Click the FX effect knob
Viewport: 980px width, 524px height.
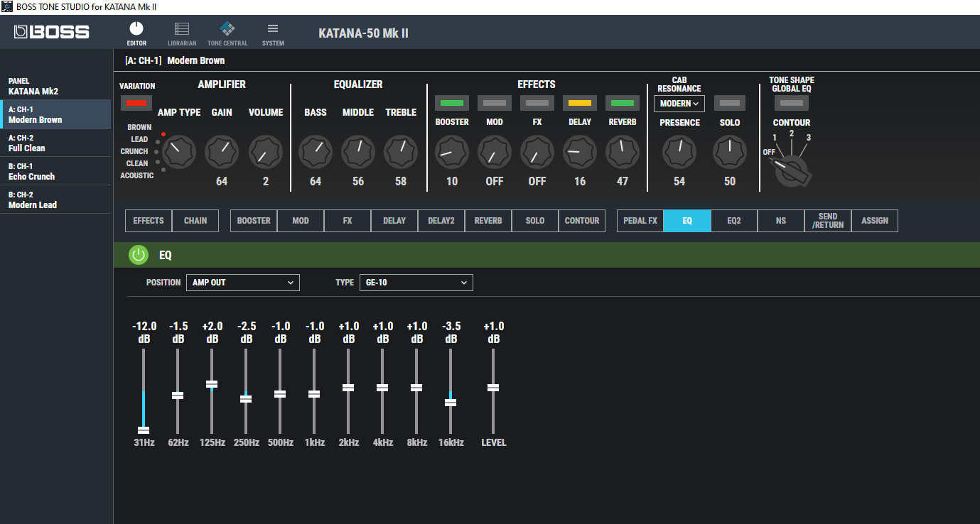pos(537,152)
